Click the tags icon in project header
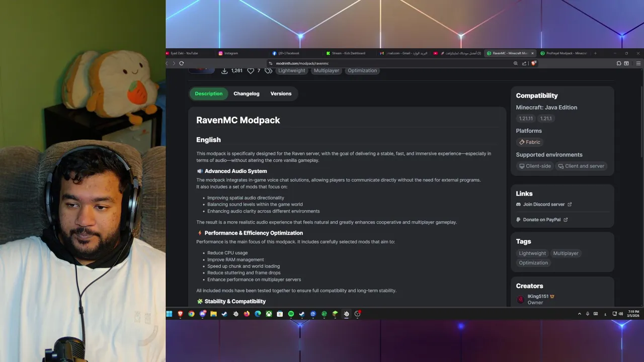Screen dimensions: 644x362 [x=269, y=71]
